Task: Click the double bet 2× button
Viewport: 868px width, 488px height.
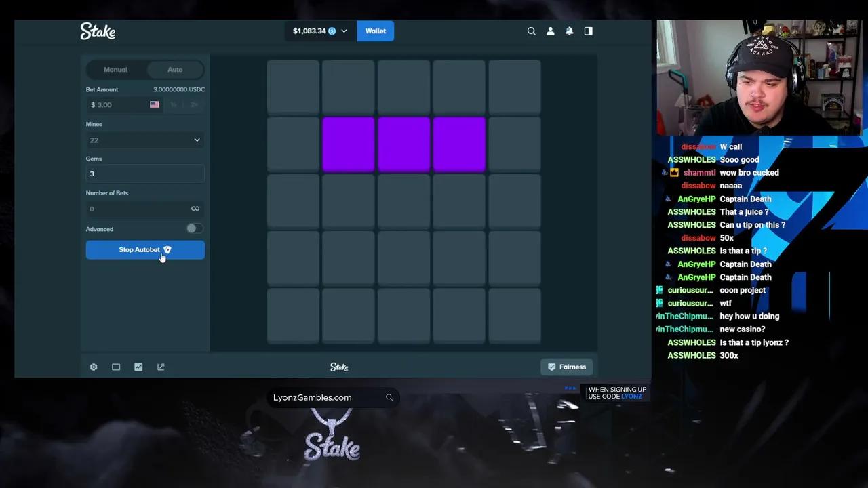Action: (194, 104)
